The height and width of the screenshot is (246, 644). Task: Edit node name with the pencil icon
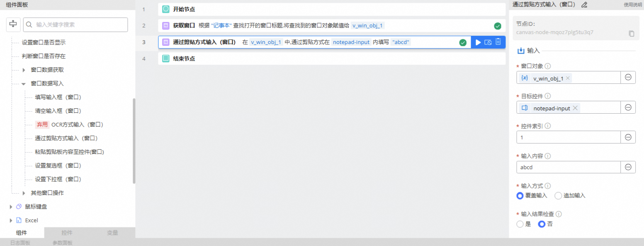(584, 5)
